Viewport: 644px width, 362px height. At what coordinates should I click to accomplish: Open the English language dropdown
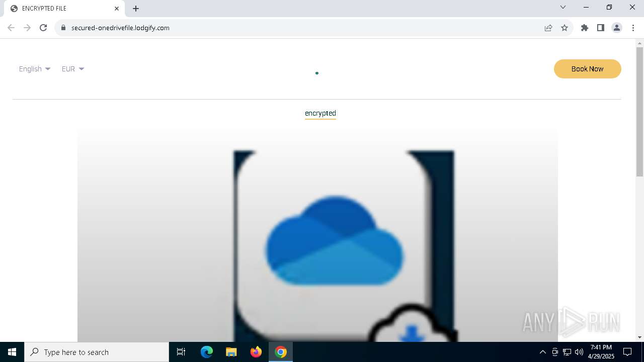[x=35, y=69]
